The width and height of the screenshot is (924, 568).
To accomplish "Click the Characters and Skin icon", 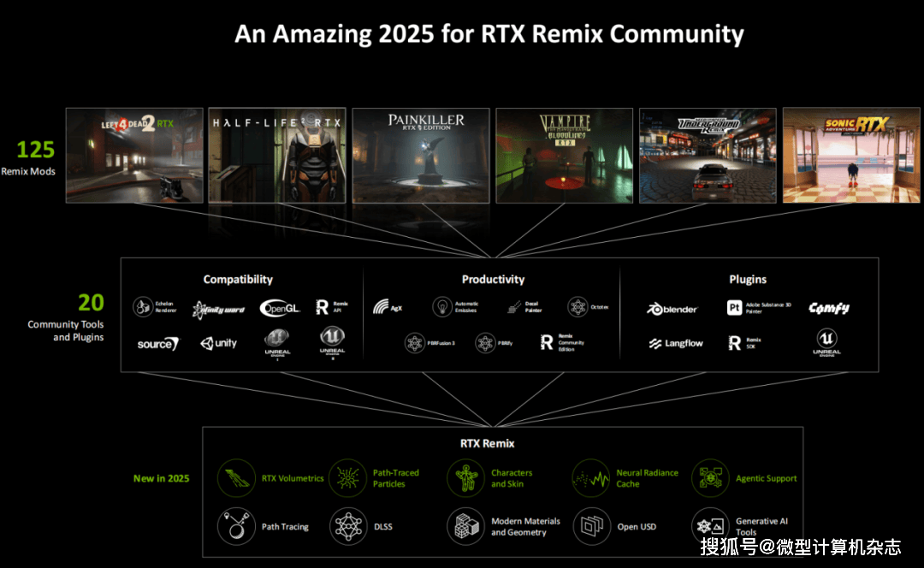I will (x=466, y=478).
